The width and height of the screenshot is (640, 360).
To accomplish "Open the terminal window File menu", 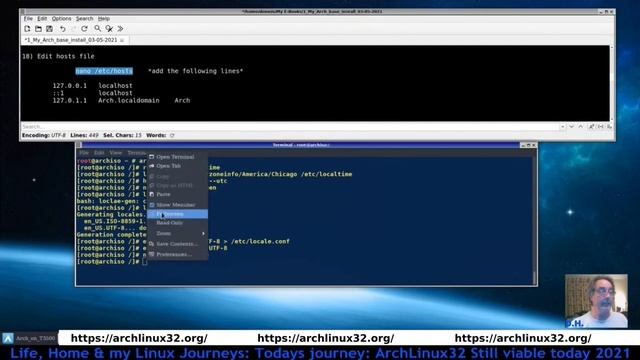I will pos(84,153).
